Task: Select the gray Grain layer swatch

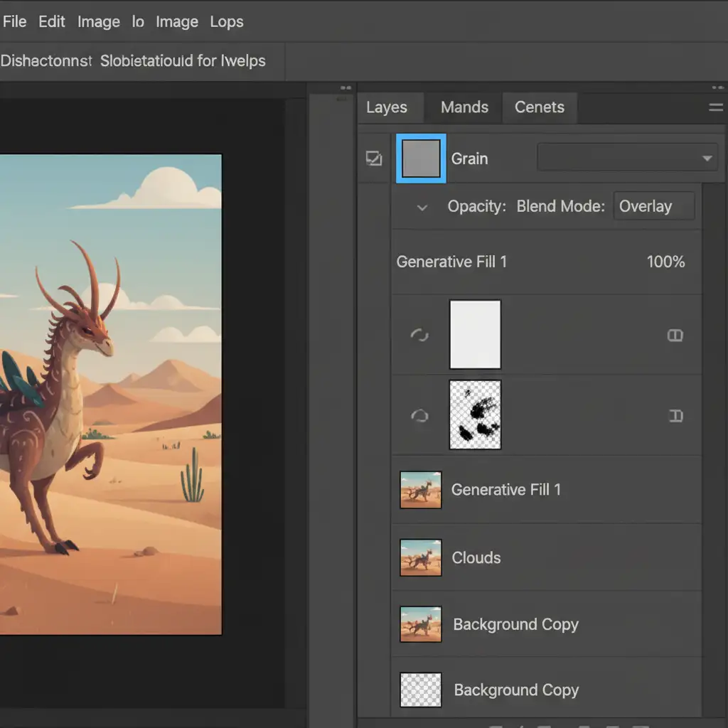Action: (421, 158)
